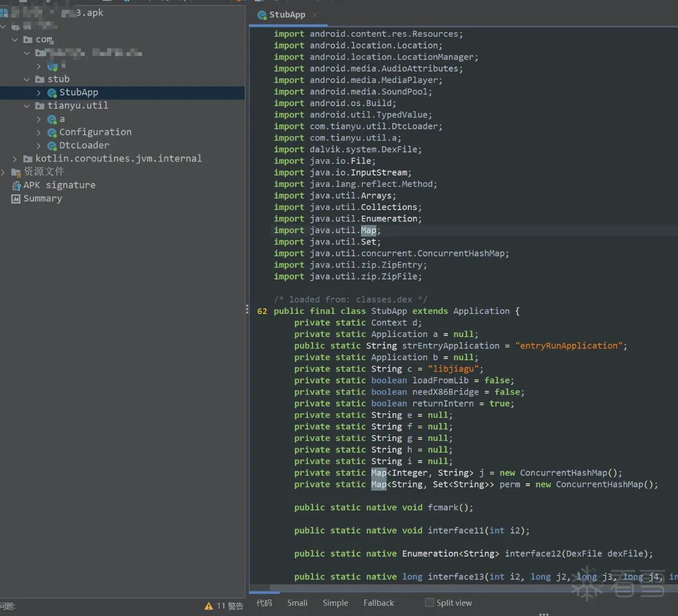Screen dimensions: 678x616
Task: Click the class icon for item a
Action: [x=52, y=119]
